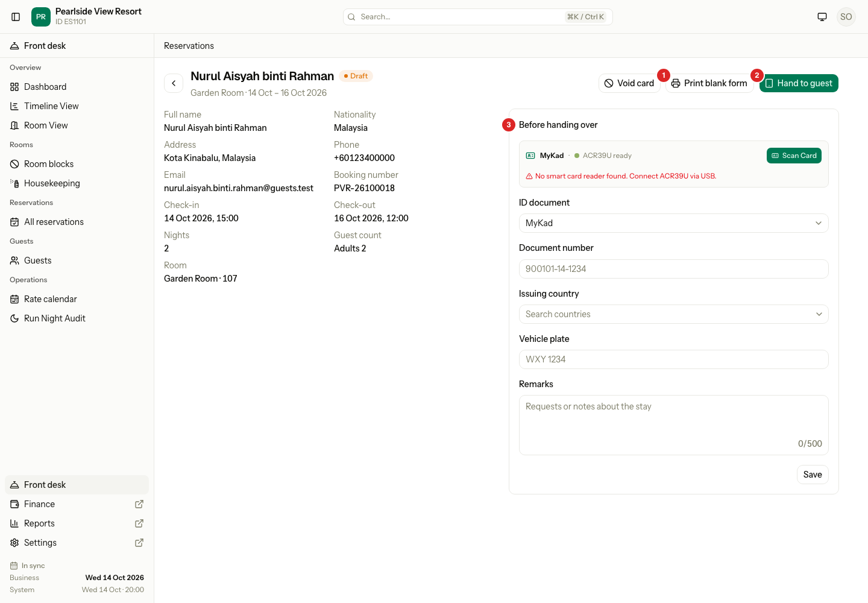Click the external link icon beside Settings
Viewport: 868px width, 603px height.
139,543
